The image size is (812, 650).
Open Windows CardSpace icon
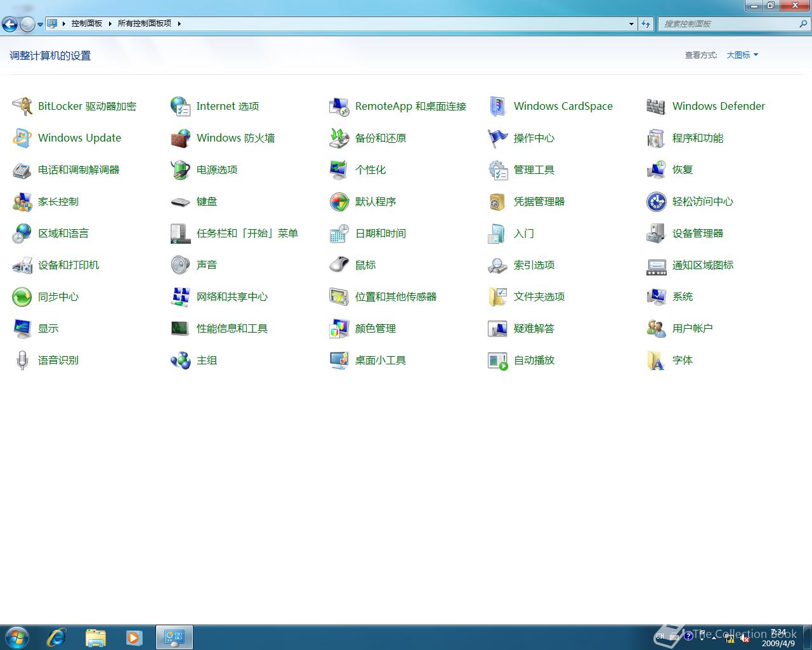tap(498, 106)
